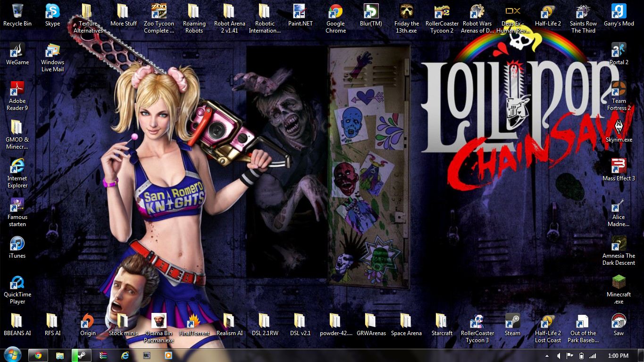Launch the Saw game shortcut
644x362 pixels.
[619, 324]
